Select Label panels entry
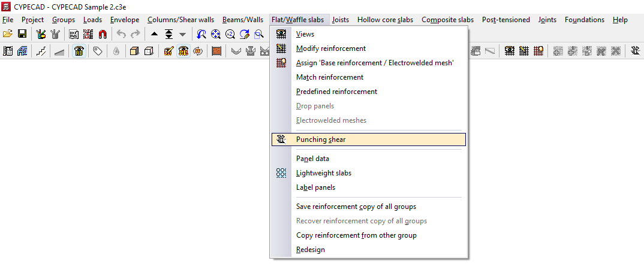The height and width of the screenshot is (273, 644). [x=369, y=187]
